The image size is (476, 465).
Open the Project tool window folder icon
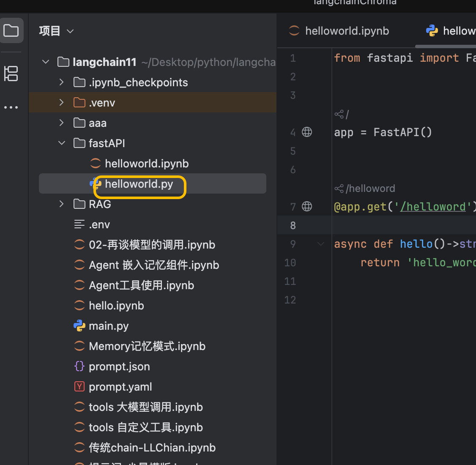click(x=11, y=30)
